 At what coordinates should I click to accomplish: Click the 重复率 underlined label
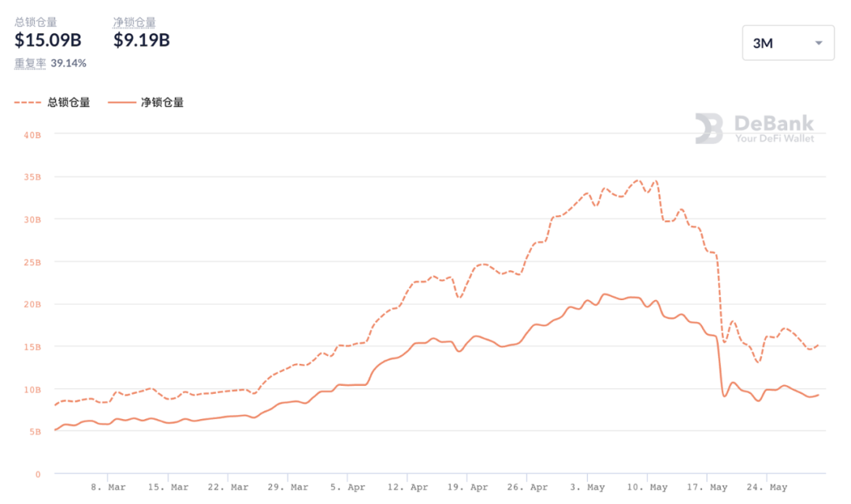click(x=30, y=63)
